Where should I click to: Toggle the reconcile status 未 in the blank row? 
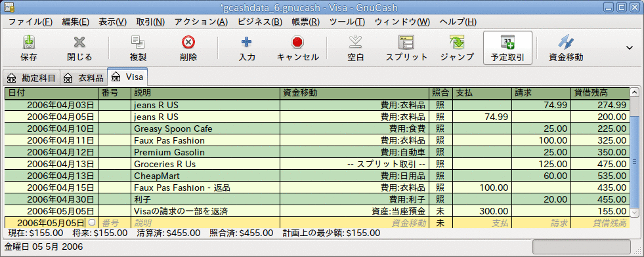[440, 223]
